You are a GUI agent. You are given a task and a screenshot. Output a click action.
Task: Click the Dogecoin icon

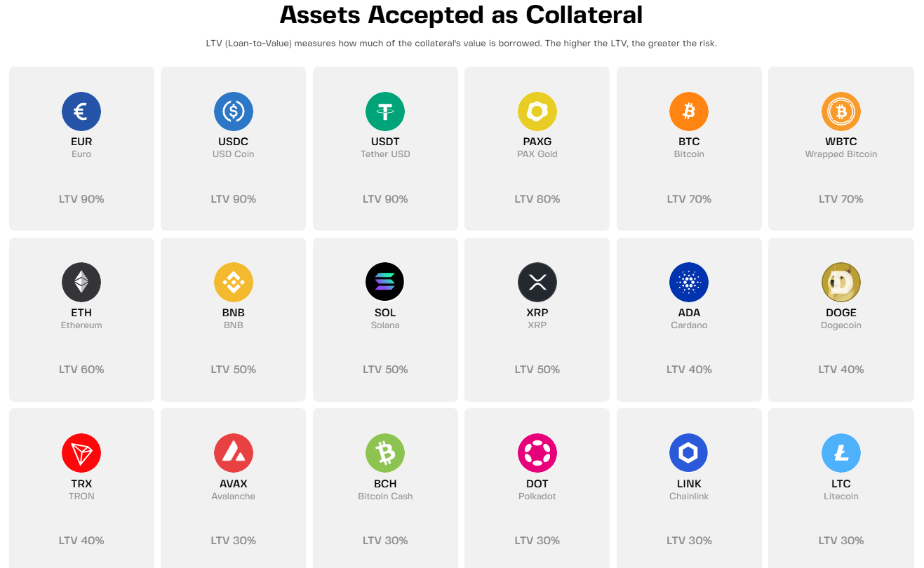pos(841,283)
